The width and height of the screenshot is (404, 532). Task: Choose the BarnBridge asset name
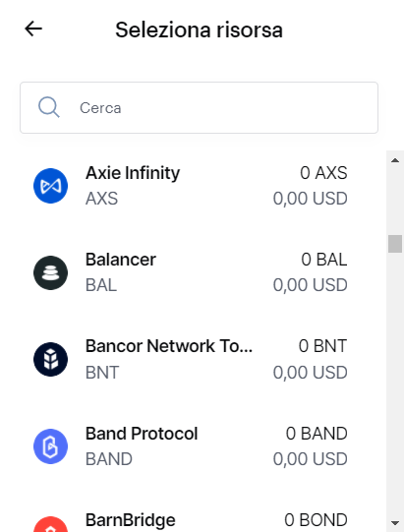pos(131,520)
